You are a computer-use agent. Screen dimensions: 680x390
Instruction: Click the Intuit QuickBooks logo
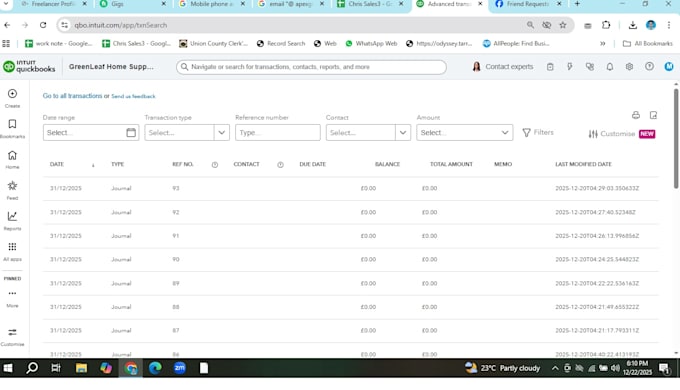point(29,66)
